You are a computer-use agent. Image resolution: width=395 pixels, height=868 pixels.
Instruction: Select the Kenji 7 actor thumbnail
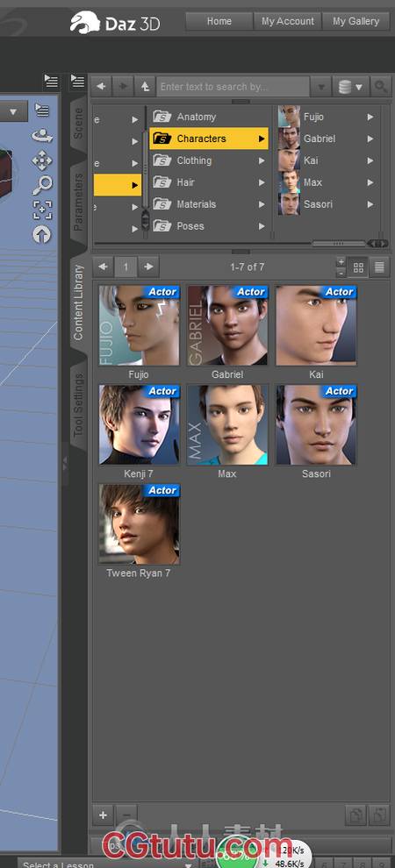click(139, 424)
